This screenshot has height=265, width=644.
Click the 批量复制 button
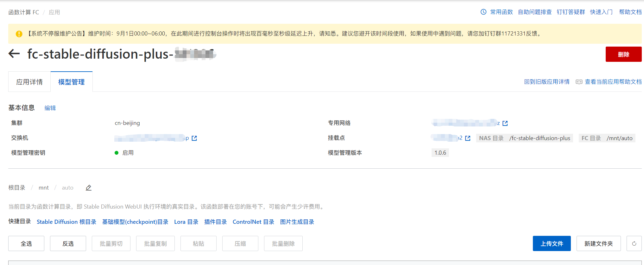pos(155,243)
